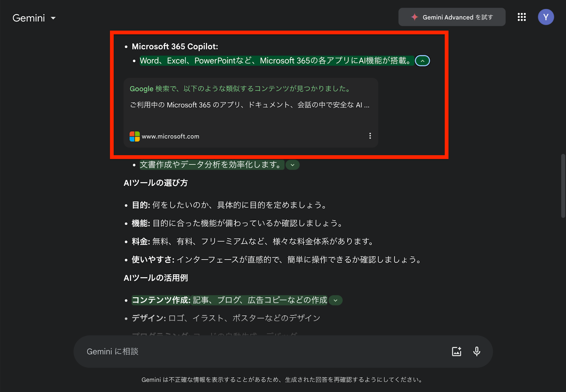Viewport: 566px width, 392px height.
Task: Click the Microsoft 365 result snippet text in card
Action: pos(249,105)
